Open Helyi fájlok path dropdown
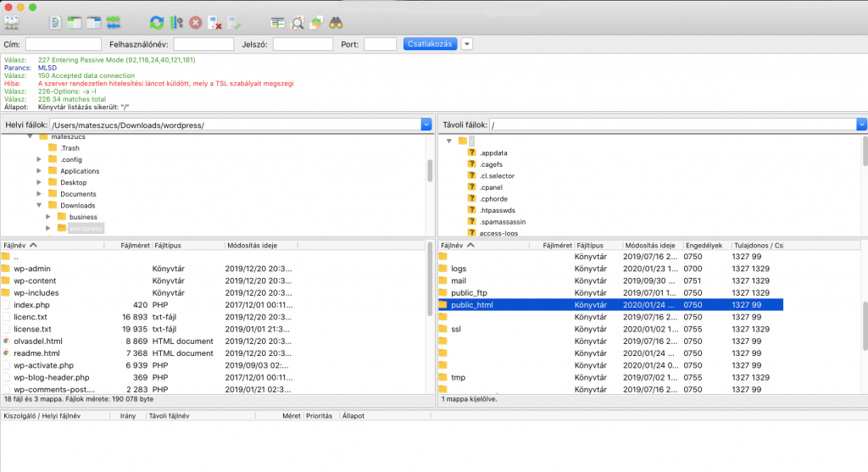Screen dimensions: 868x472 click(x=426, y=125)
